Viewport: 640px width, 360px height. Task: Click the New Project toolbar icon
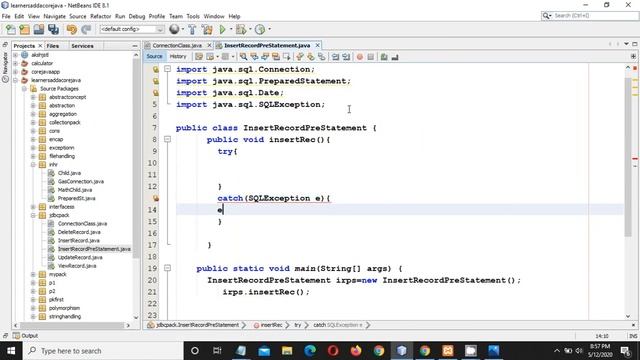pos(24,29)
